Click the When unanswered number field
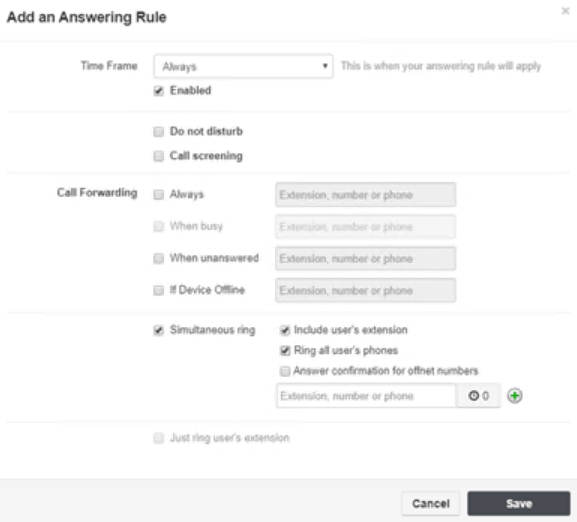 [365, 258]
